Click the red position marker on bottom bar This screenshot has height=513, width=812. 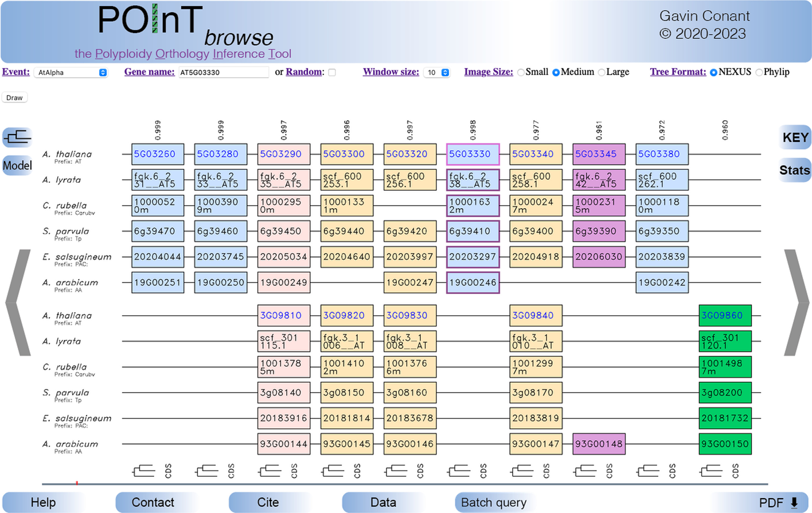[77, 483]
